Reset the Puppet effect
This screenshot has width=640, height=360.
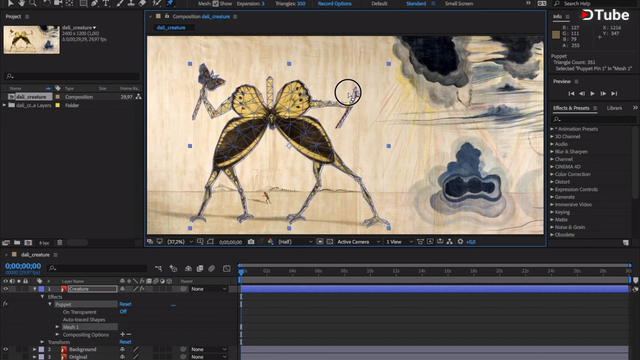click(x=125, y=304)
